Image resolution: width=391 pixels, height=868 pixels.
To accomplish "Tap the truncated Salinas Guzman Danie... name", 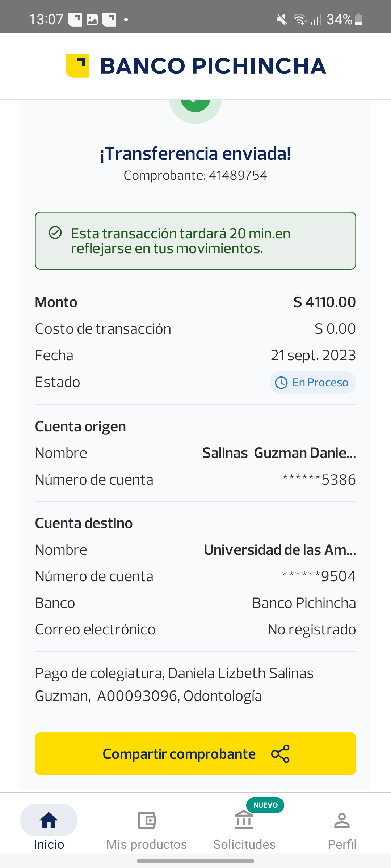I will pyautogui.click(x=279, y=453).
